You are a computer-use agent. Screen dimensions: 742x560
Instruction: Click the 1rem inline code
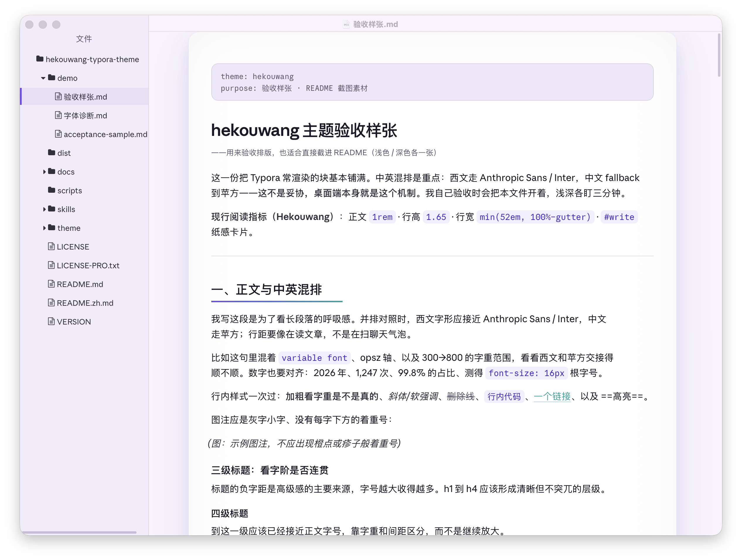click(x=382, y=217)
